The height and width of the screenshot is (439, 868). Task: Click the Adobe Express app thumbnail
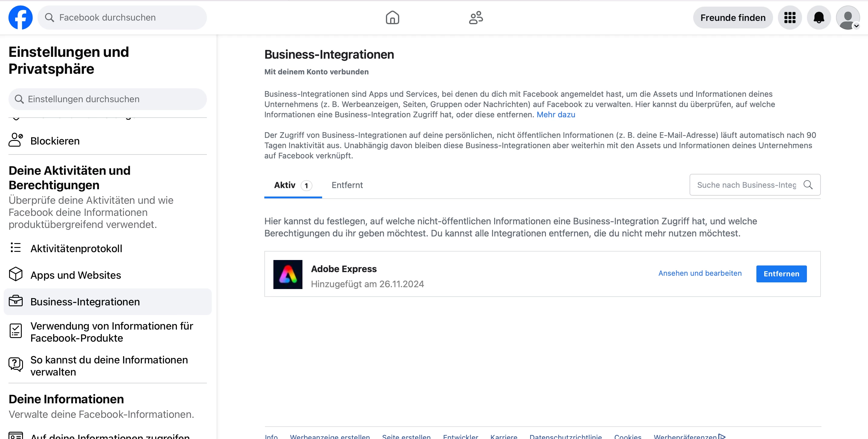click(x=287, y=274)
